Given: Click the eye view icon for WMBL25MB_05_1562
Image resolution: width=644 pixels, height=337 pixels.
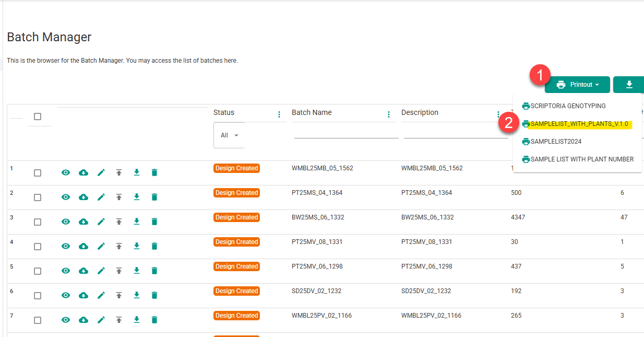Looking at the screenshot, I should [x=66, y=172].
